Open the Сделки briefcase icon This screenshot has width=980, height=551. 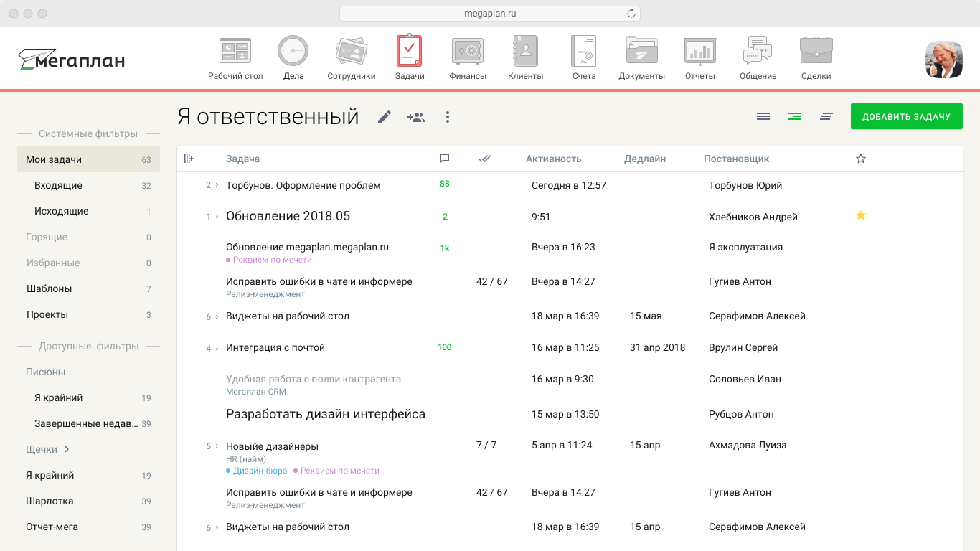click(816, 50)
